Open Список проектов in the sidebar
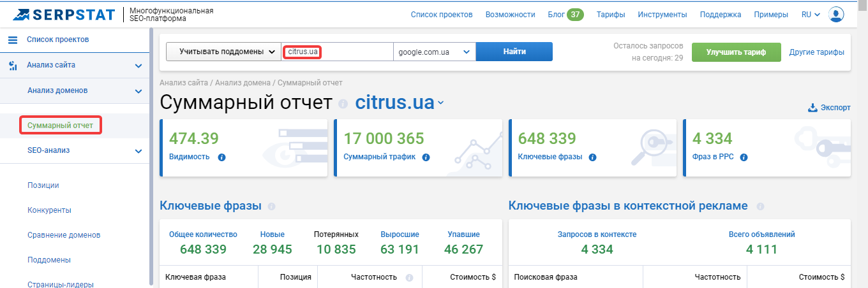868x288 pixels. (57, 40)
